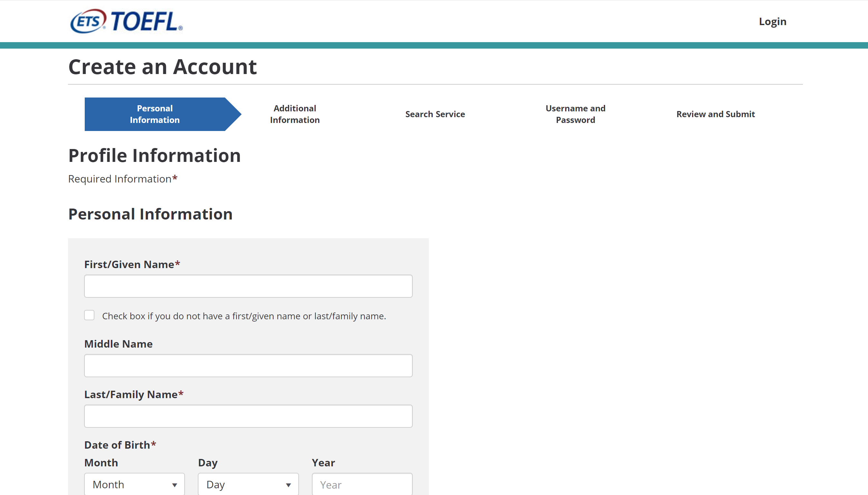Click the Create an Account heading

[x=162, y=67]
